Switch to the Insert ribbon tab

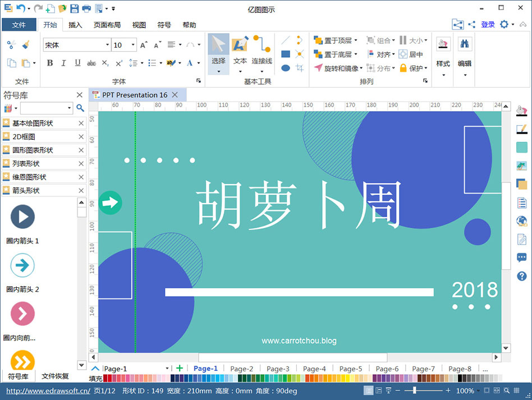pyautogui.click(x=75, y=25)
